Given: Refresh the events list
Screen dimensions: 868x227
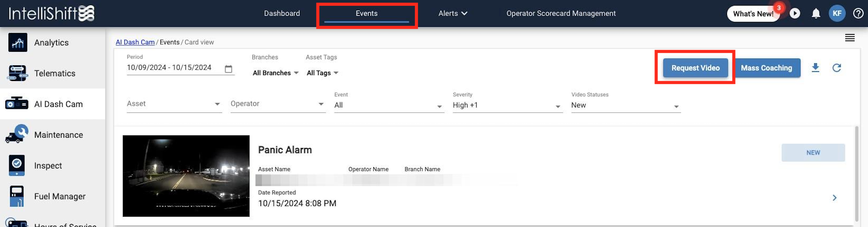Looking at the screenshot, I should (837, 68).
